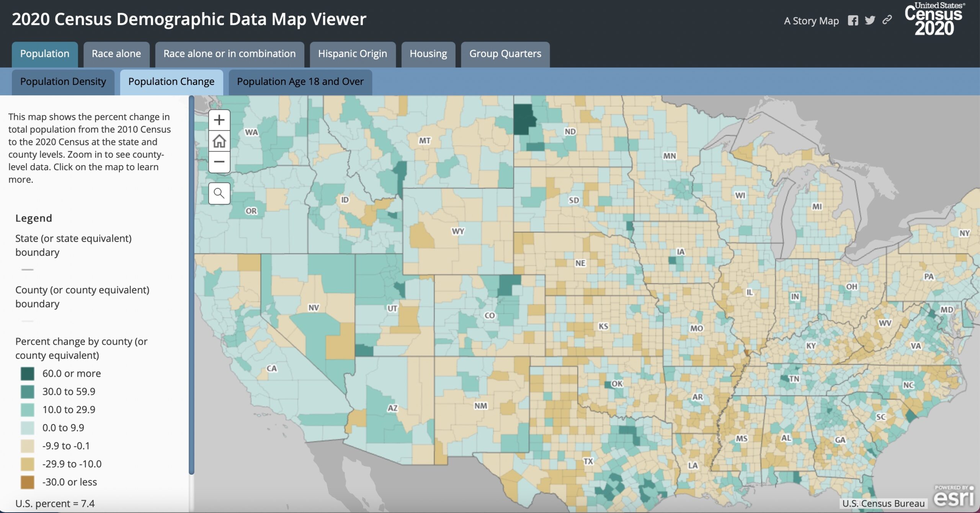Click the zoom in plus button
This screenshot has height=513, width=980.
point(219,120)
